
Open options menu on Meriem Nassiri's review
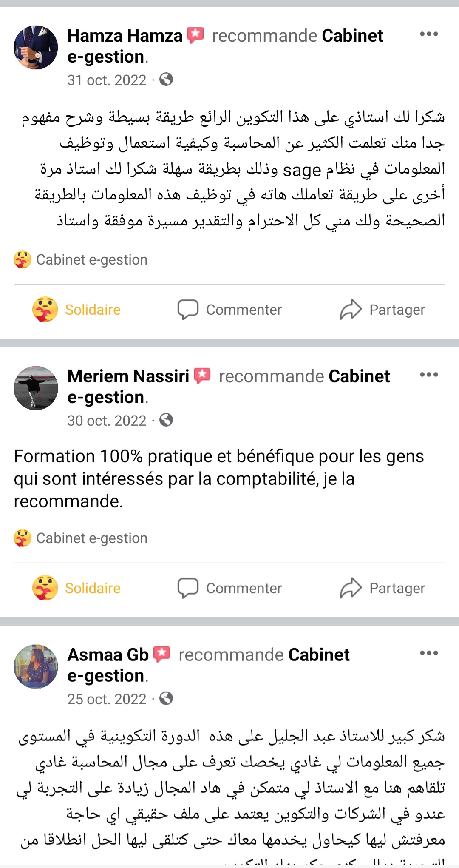coord(428,375)
